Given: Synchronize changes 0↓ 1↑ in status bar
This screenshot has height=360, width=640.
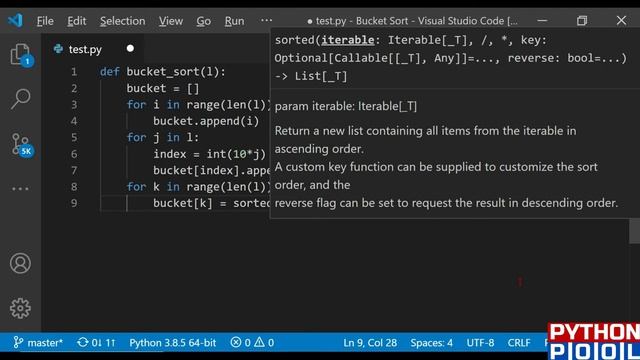Looking at the screenshot, I should click(x=96, y=342).
